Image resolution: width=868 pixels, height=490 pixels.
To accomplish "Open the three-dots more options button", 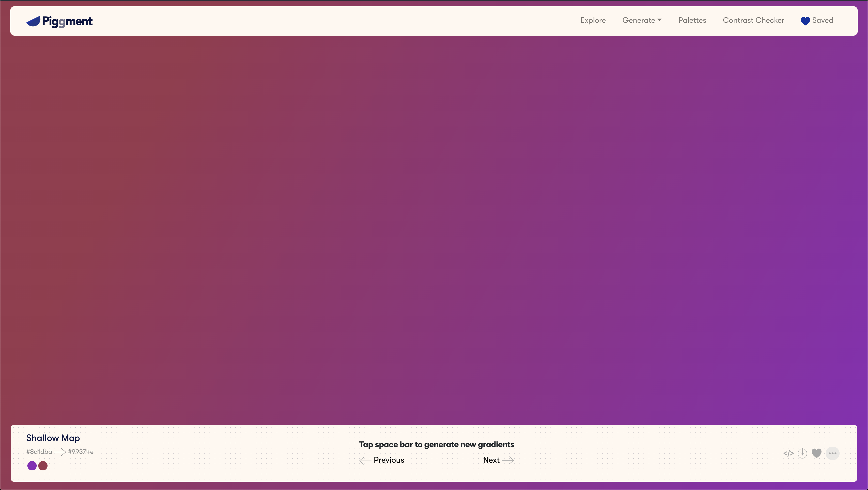I will point(832,453).
